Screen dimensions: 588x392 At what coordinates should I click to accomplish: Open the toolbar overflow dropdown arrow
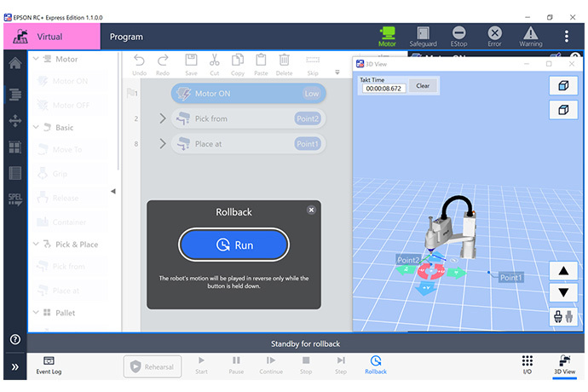(337, 72)
